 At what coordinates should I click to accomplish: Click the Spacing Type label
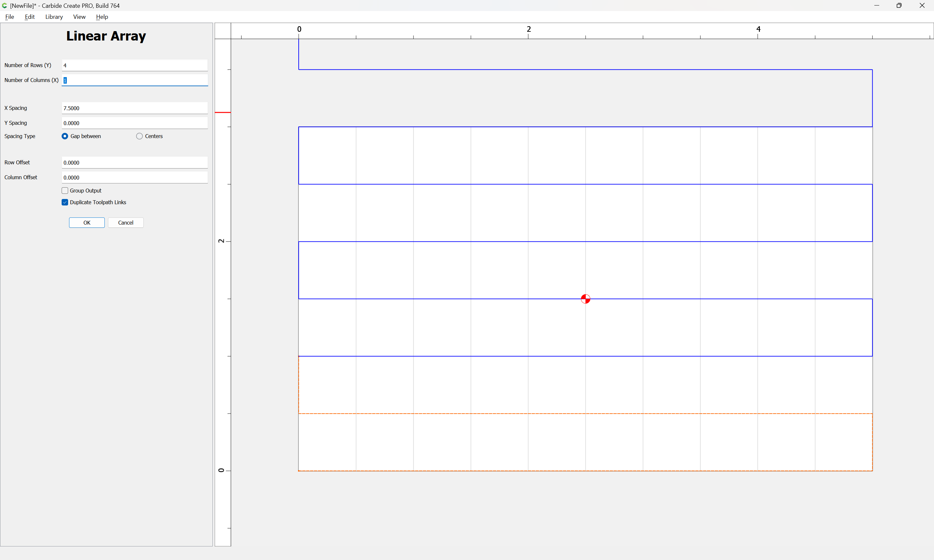point(20,136)
